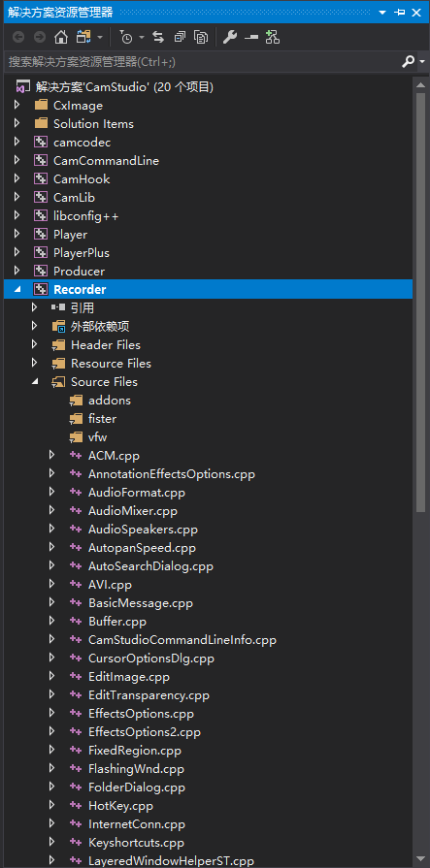Toggle Show All Files icon
This screenshot has height=868, width=430.
point(201,37)
